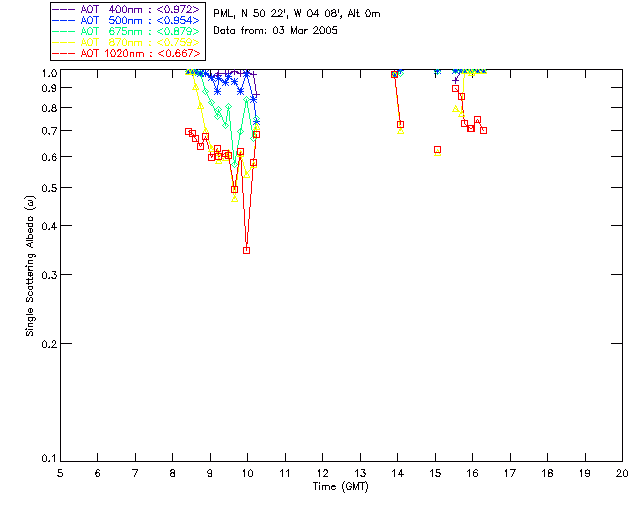The height and width of the screenshot is (512, 640).
Task: Click the x-axis title Time (GMT)
Action: click(x=341, y=487)
